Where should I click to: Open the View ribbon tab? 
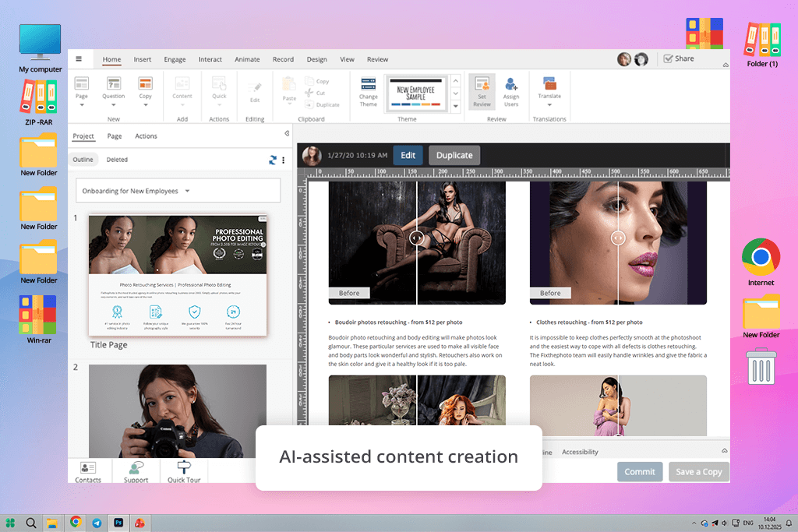click(x=347, y=59)
